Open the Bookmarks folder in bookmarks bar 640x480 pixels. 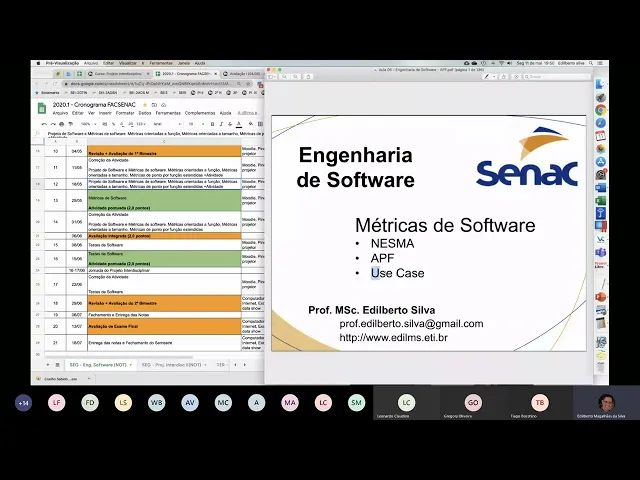(x=47, y=93)
